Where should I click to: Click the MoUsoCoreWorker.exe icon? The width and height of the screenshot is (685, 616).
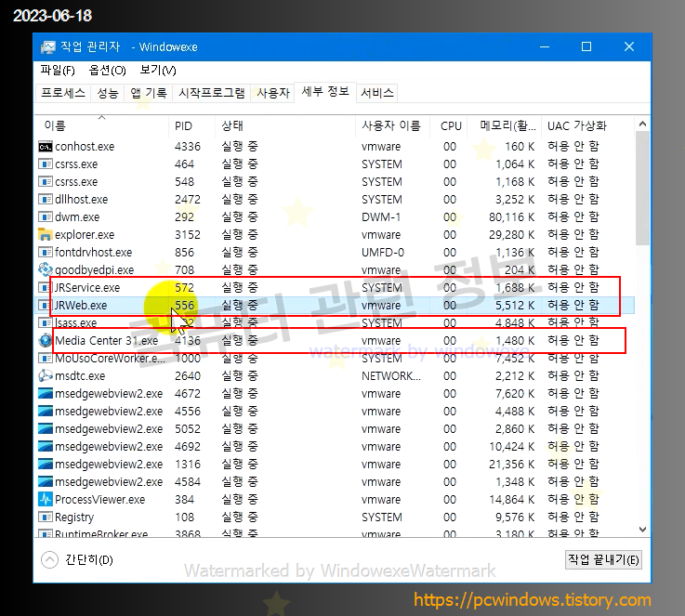[x=46, y=359]
